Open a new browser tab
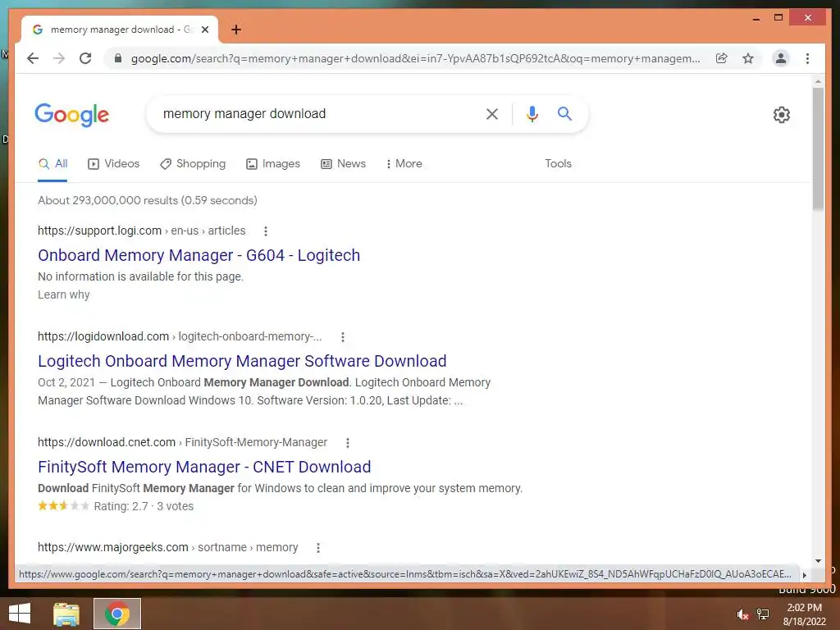Screen dimensions: 840x630 coord(235,30)
